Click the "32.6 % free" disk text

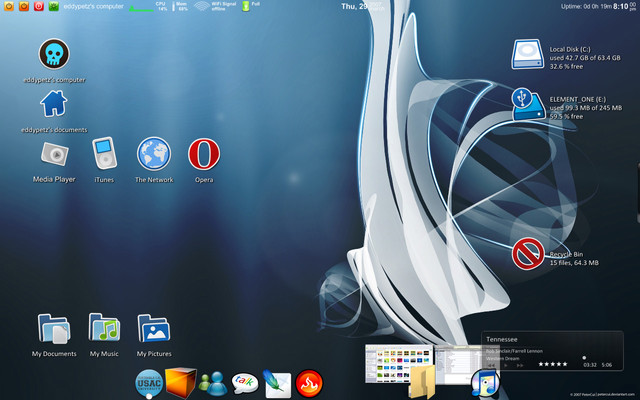[x=566, y=67]
